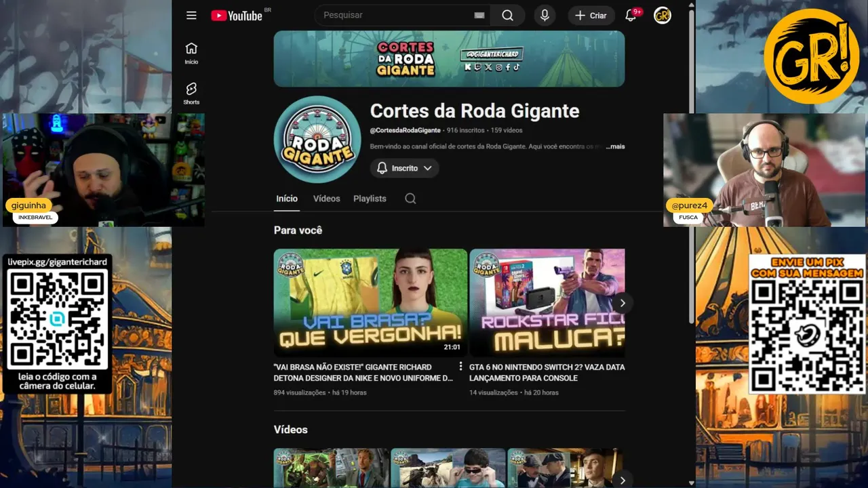The height and width of the screenshot is (488, 868).
Task: Switch to the Playlists tab
Action: [370, 199]
